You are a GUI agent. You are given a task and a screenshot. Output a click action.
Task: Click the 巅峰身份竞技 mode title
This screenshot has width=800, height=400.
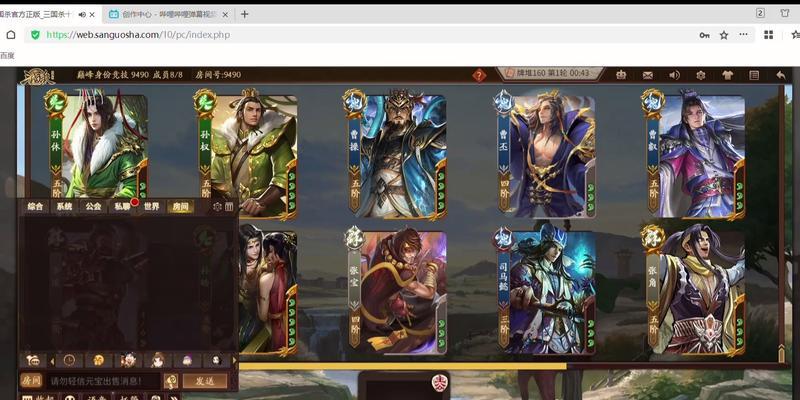coord(103,75)
